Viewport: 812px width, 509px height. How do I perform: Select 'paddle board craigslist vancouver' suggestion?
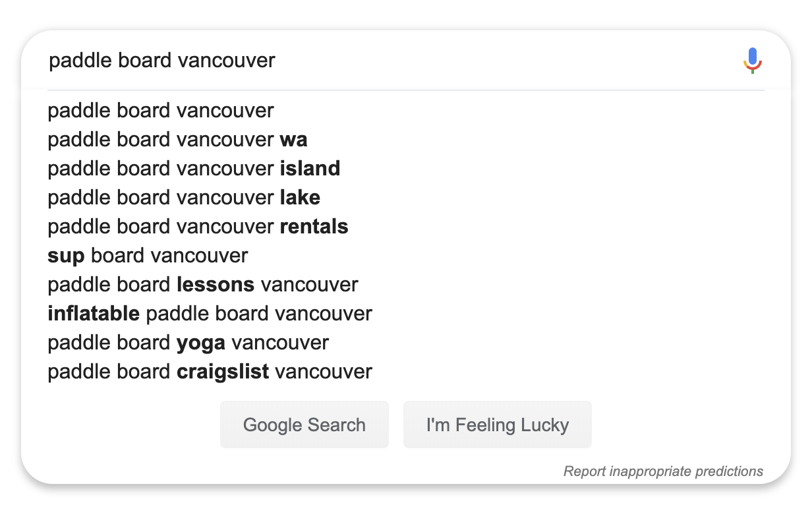(210, 371)
